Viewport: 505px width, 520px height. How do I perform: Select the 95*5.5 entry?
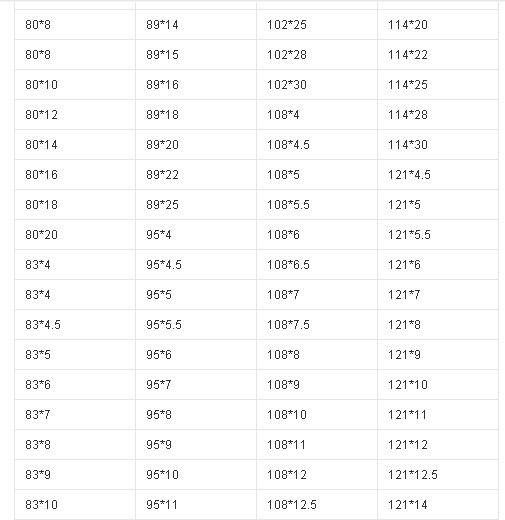point(196,325)
